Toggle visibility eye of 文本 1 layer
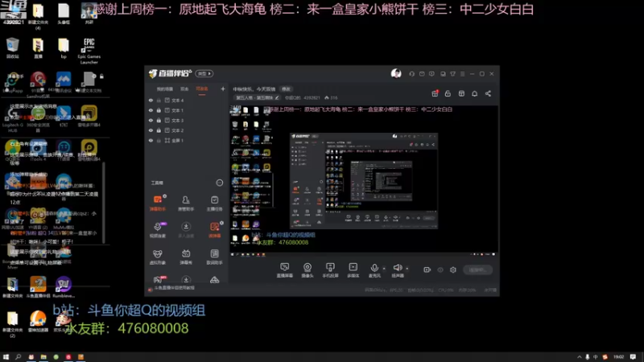The image size is (644, 362). 151,110
